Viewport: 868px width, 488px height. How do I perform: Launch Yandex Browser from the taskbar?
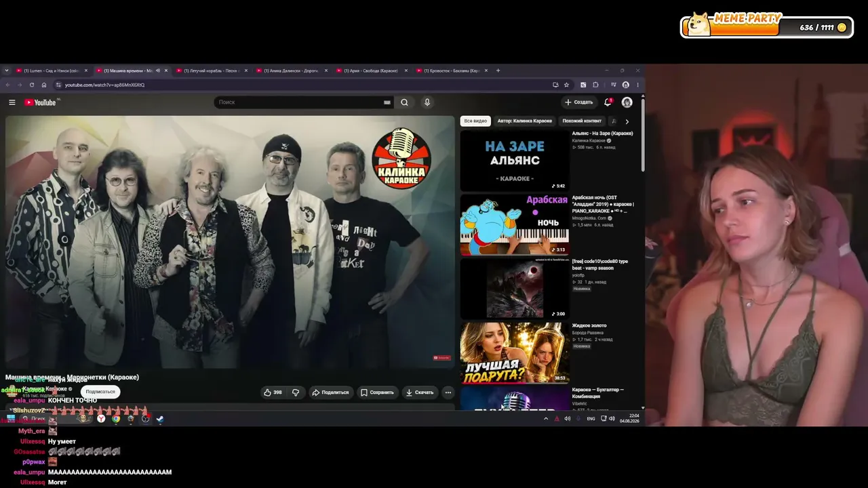(x=101, y=419)
